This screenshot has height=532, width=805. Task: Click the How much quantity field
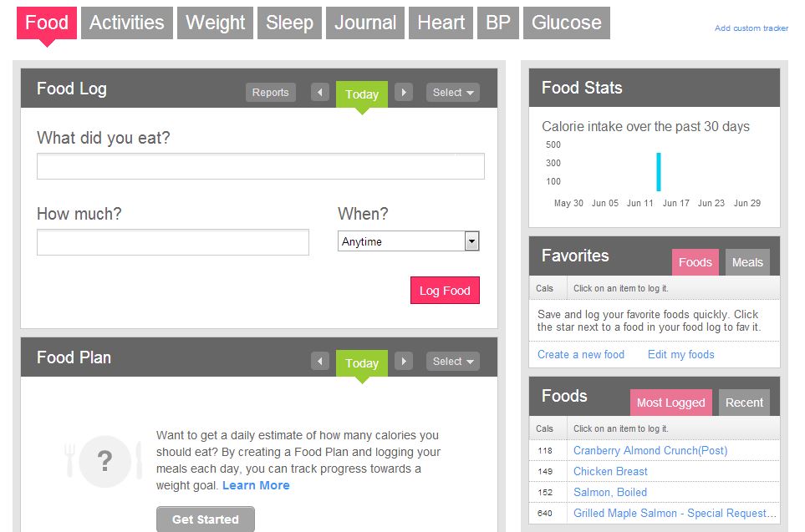pyautogui.click(x=173, y=242)
